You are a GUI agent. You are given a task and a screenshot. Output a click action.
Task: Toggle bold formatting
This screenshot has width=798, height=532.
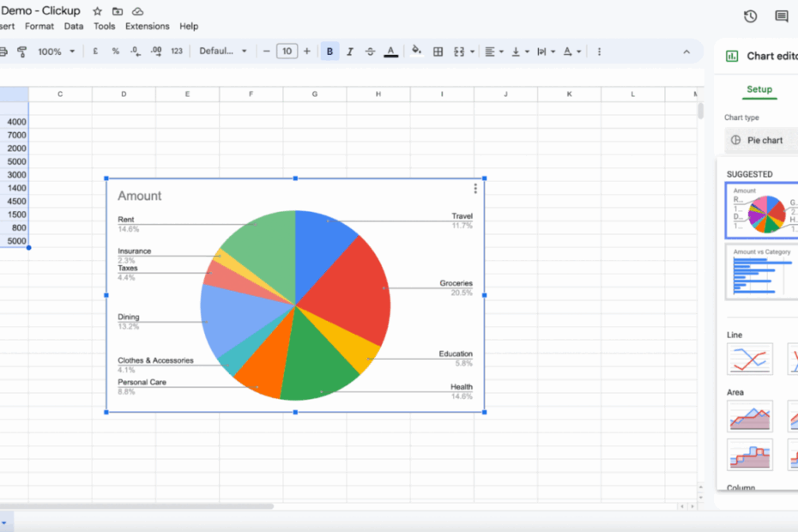(x=329, y=51)
